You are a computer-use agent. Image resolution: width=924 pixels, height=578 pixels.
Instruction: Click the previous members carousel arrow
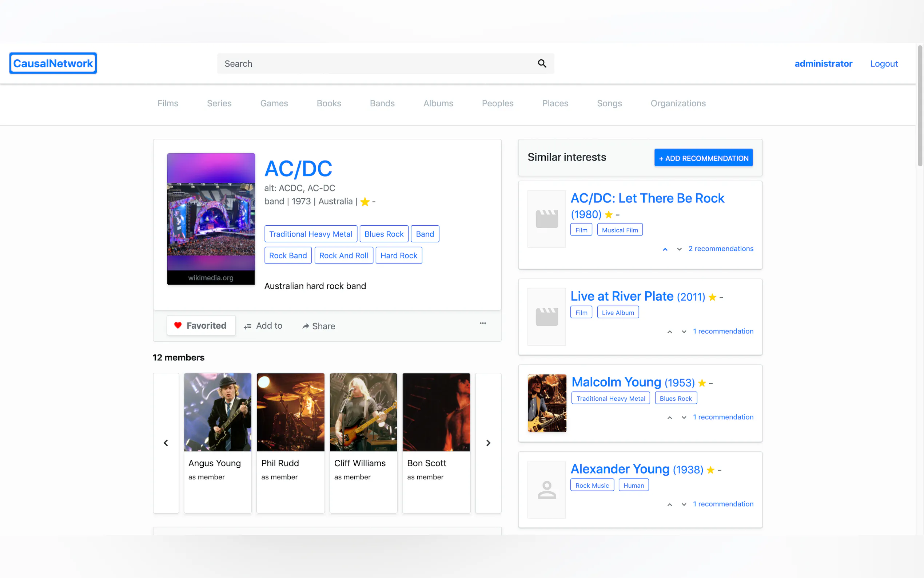click(166, 443)
